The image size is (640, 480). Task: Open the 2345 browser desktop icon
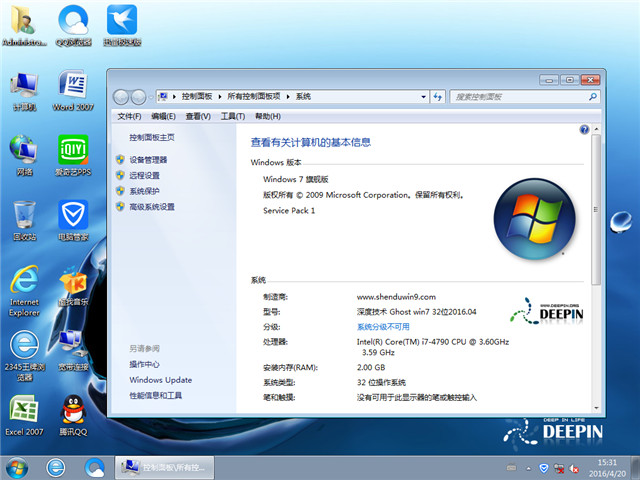tap(24, 356)
